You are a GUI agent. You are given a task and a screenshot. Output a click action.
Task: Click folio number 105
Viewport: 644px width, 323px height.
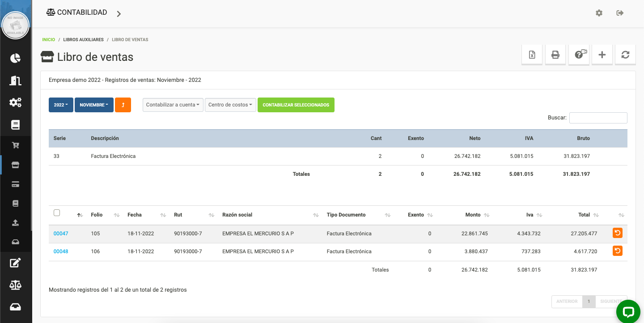pos(95,234)
